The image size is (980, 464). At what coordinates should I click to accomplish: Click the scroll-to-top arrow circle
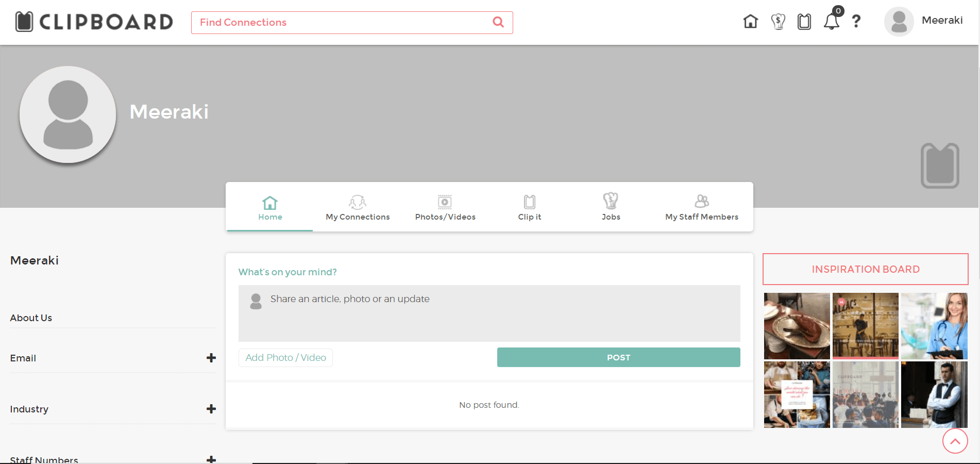(955, 441)
